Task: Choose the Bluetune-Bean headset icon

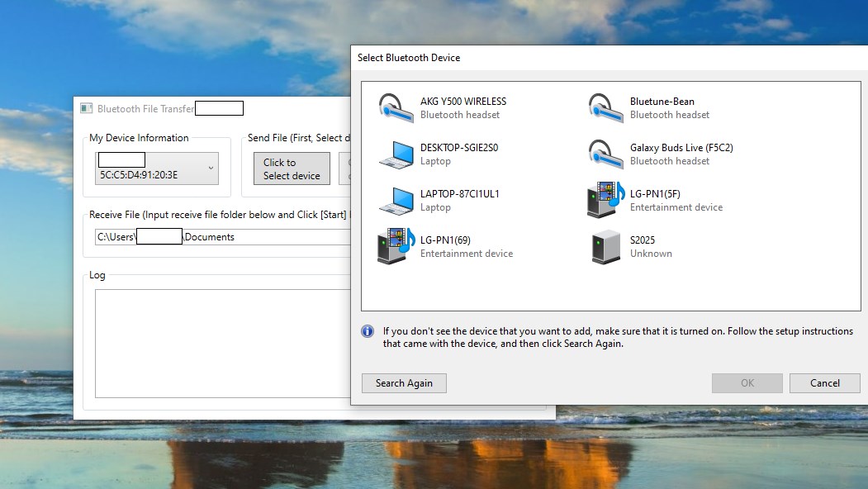Action: pos(605,107)
